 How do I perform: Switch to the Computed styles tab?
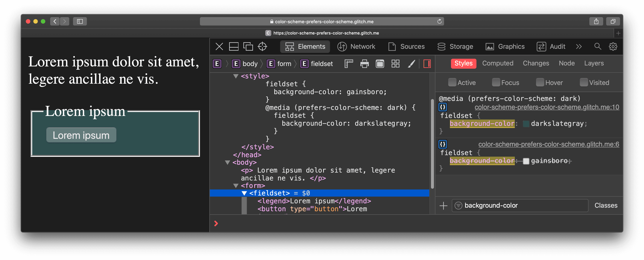[x=497, y=63]
